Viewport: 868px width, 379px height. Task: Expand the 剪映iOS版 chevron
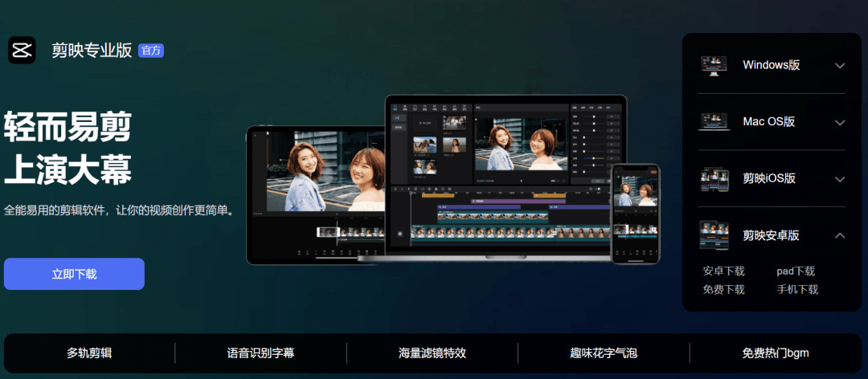[840, 179]
